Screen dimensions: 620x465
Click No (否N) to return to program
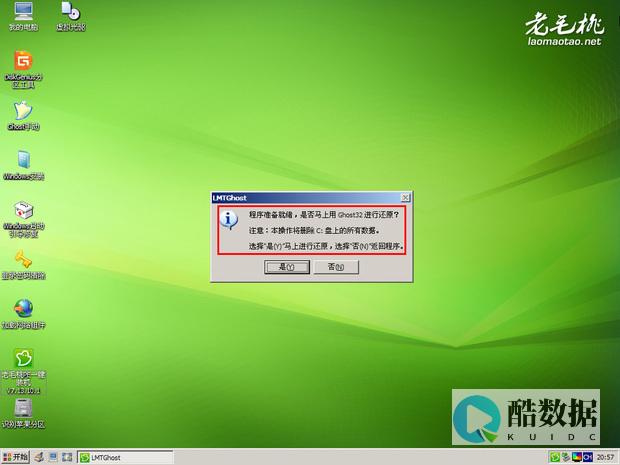coord(336,267)
